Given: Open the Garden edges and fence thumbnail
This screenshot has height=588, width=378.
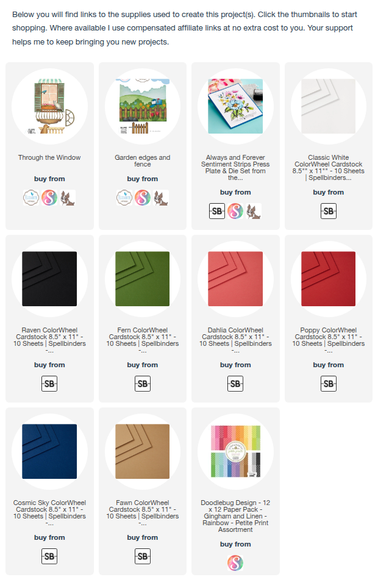Looking at the screenshot, I should (x=143, y=107).
